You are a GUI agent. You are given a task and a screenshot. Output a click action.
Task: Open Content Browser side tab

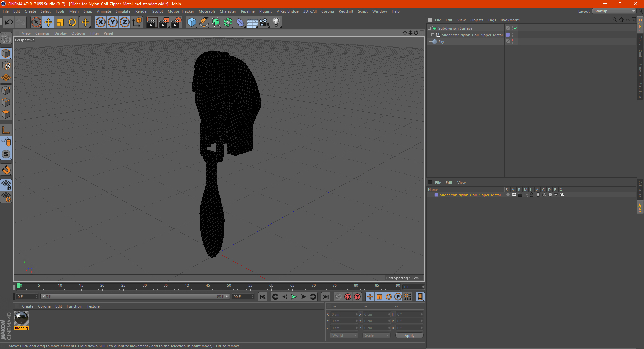click(x=640, y=63)
